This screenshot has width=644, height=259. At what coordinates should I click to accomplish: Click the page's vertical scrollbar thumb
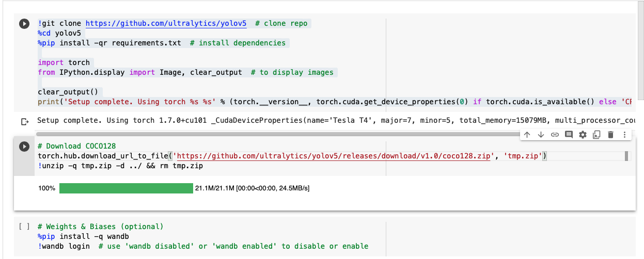(x=641, y=52)
